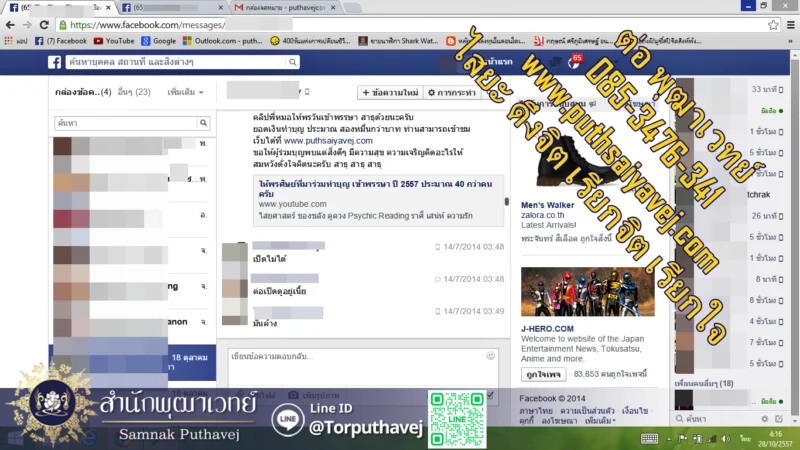
Task: Open the การกระทำ actions dropdown
Action: tap(451, 92)
